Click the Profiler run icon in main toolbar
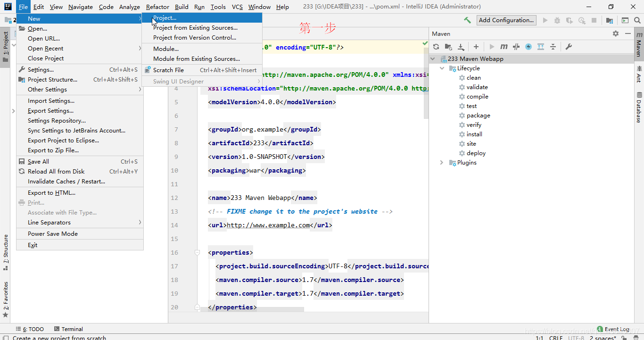 click(x=582, y=20)
